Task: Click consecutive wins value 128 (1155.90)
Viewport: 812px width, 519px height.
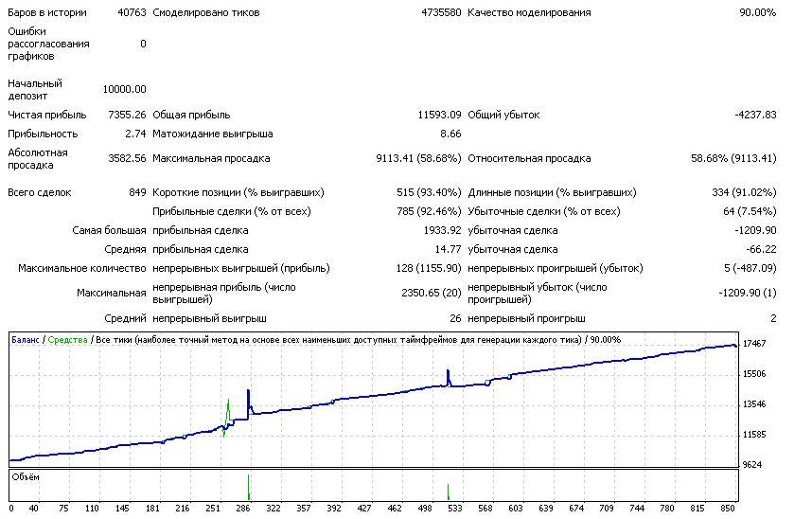Action: coord(429,268)
